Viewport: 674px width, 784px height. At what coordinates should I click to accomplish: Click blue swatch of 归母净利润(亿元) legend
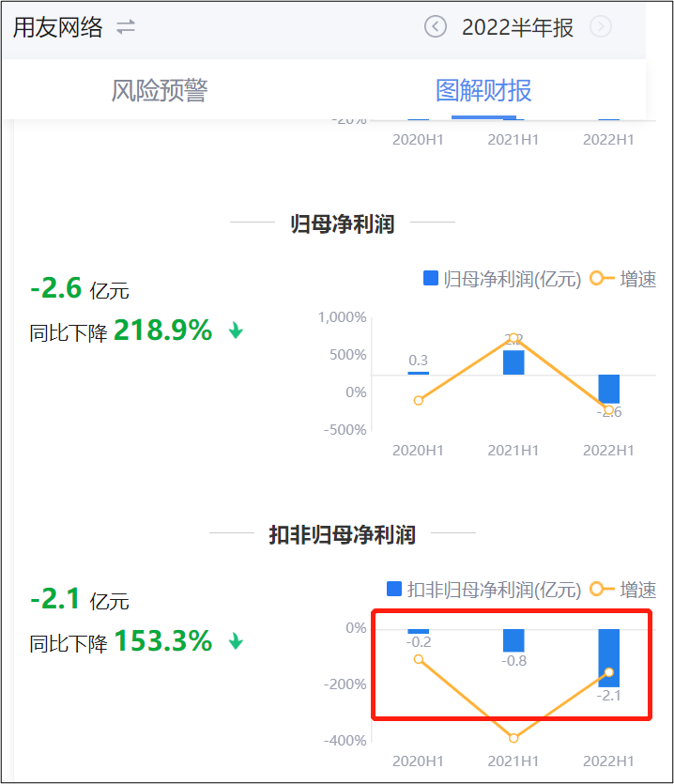coord(431,278)
